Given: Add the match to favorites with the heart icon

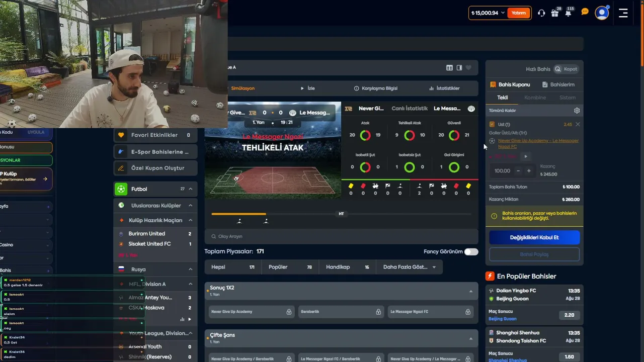Looking at the screenshot, I should [x=468, y=68].
